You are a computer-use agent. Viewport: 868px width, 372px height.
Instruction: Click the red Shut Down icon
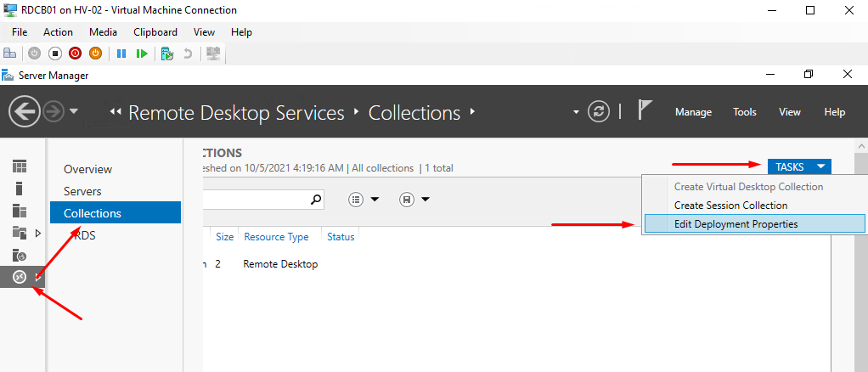[76, 54]
